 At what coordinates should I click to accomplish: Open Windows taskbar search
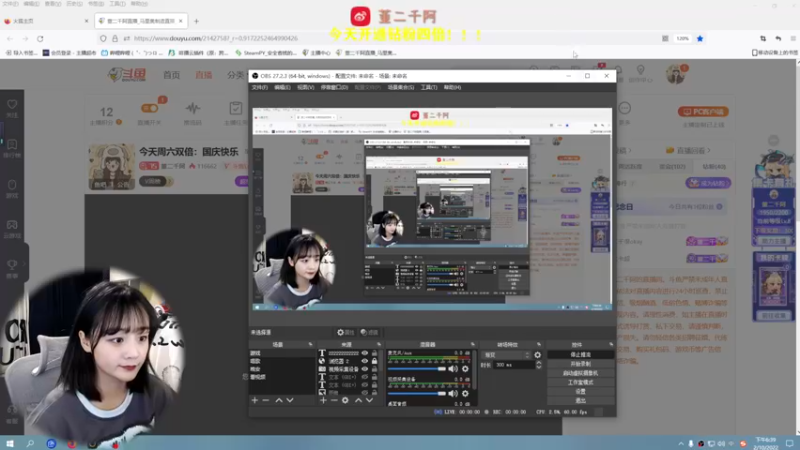tap(30, 443)
